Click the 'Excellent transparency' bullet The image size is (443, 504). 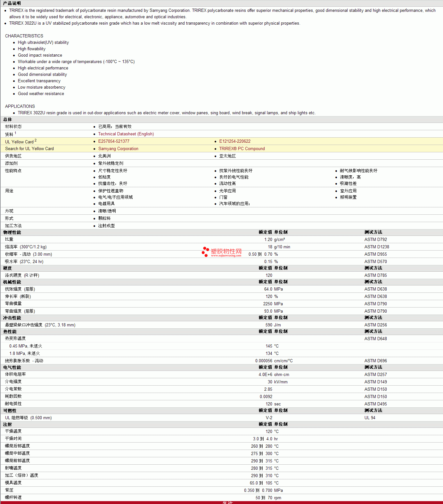coord(39,81)
